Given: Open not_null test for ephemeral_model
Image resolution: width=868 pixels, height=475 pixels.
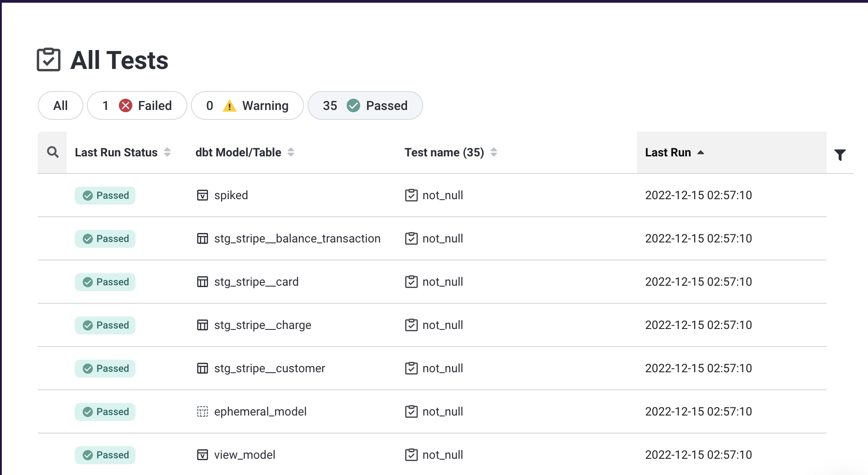Looking at the screenshot, I should coord(443,411).
